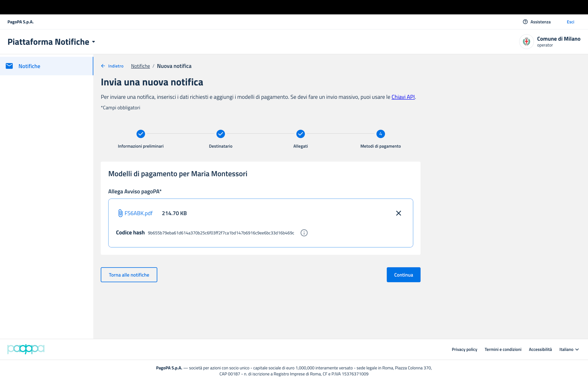Screen dimensions: 588x382
Task: Click the envelope Notifiche sidebar icon
Action: point(9,66)
